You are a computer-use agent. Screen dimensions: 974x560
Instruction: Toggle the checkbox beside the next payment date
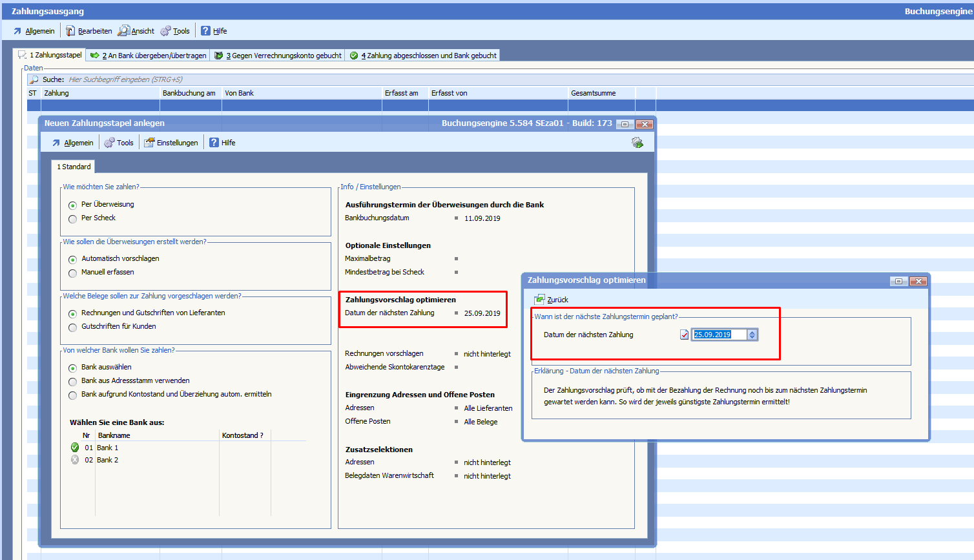click(684, 335)
